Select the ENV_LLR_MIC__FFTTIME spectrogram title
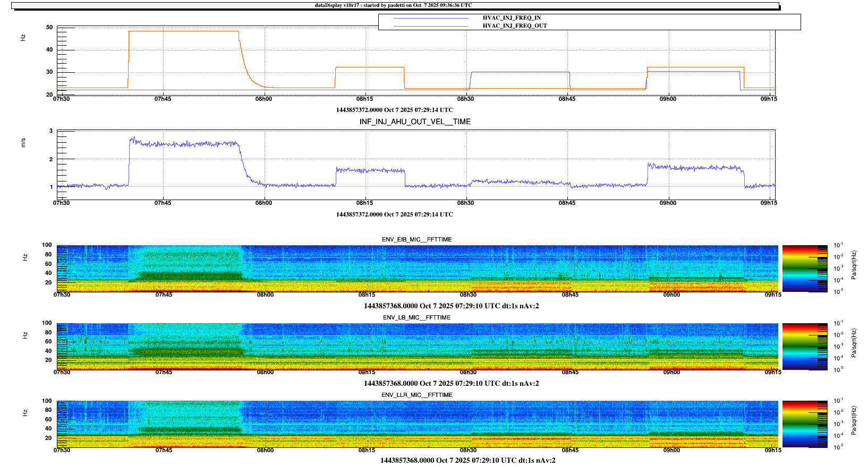868x467 pixels. 416,395
